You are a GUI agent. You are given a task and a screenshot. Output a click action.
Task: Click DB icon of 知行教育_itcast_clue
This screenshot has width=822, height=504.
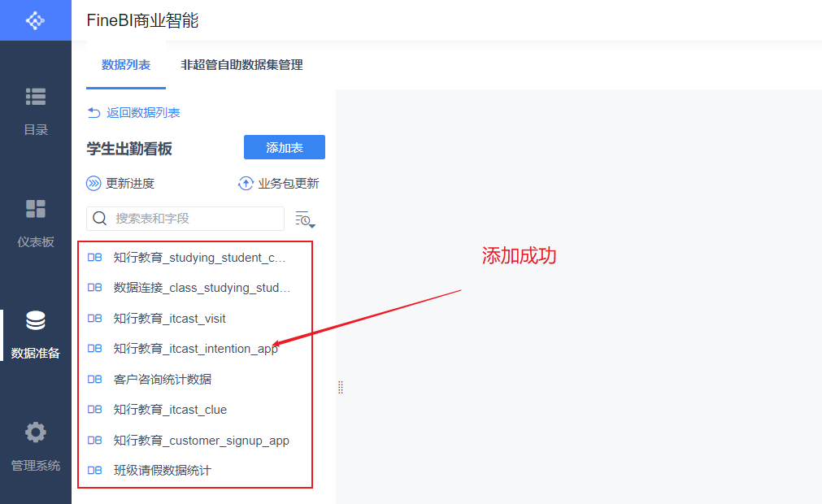[x=94, y=409]
